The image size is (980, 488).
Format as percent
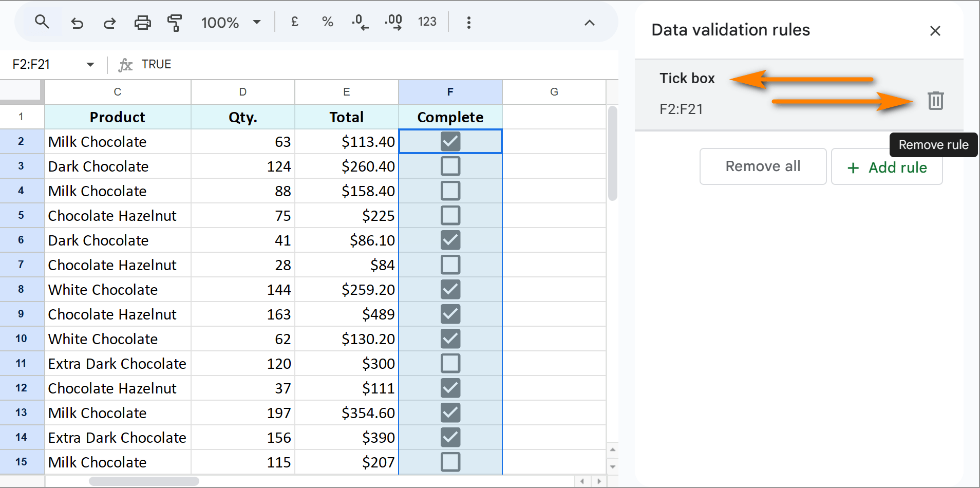(327, 22)
